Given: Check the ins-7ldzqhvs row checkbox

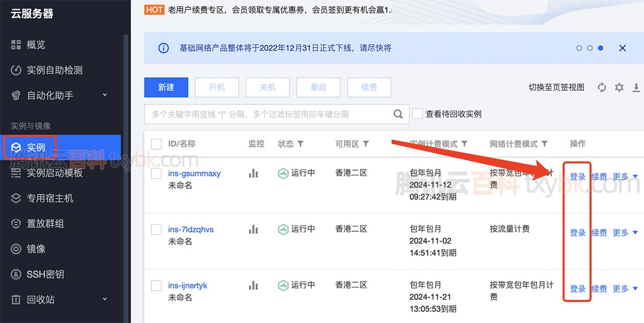Looking at the screenshot, I should pos(156,230).
